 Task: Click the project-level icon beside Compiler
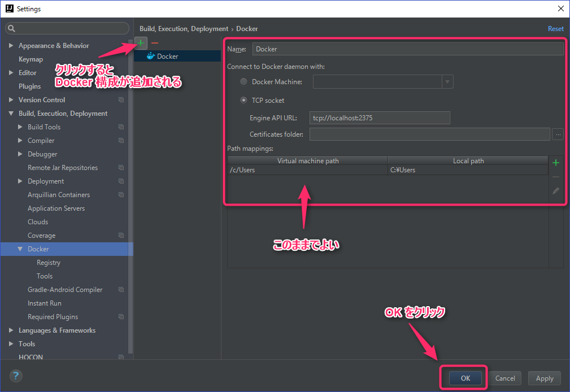(121, 141)
